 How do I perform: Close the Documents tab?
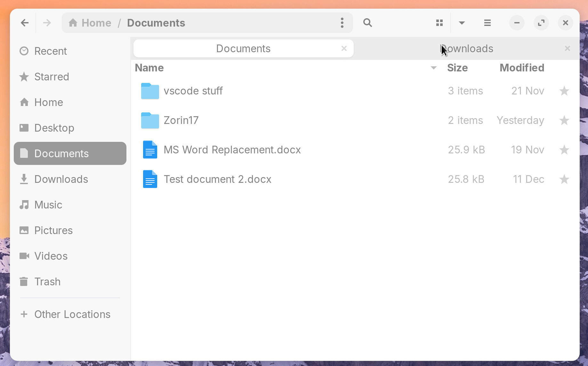pyautogui.click(x=344, y=48)
